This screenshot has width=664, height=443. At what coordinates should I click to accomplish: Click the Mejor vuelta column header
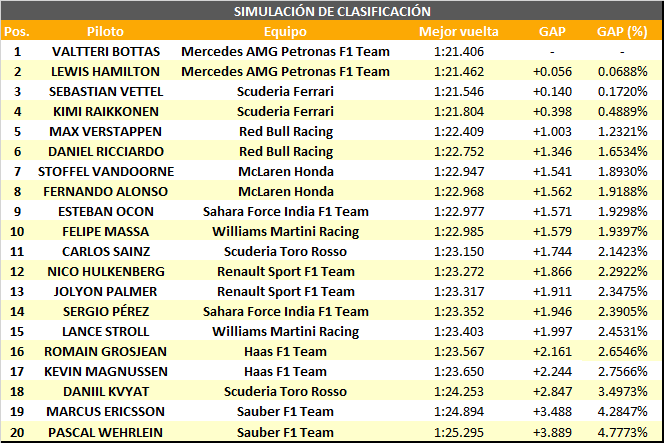click(x=459, y=31)
